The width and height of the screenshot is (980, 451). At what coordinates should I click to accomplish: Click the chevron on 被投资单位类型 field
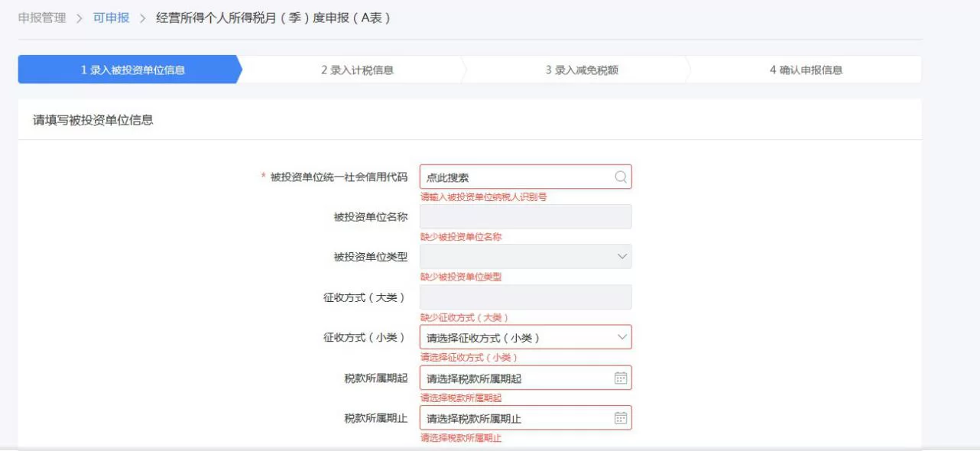pos(621,256)
